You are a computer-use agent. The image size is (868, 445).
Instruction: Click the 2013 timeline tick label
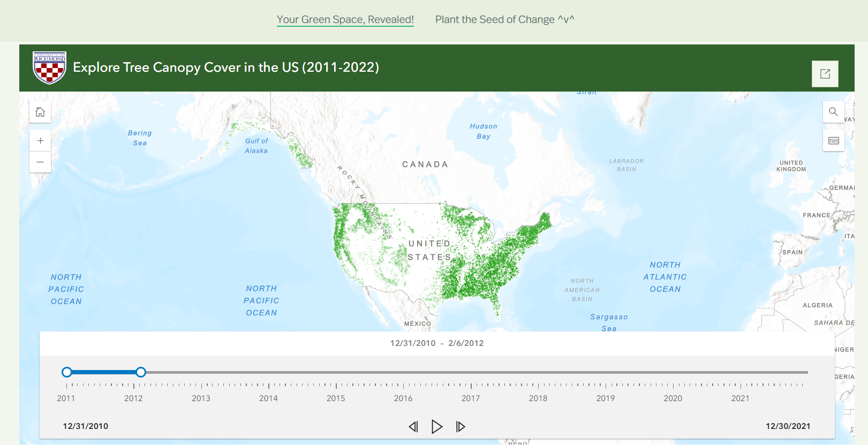pos(201,398)
